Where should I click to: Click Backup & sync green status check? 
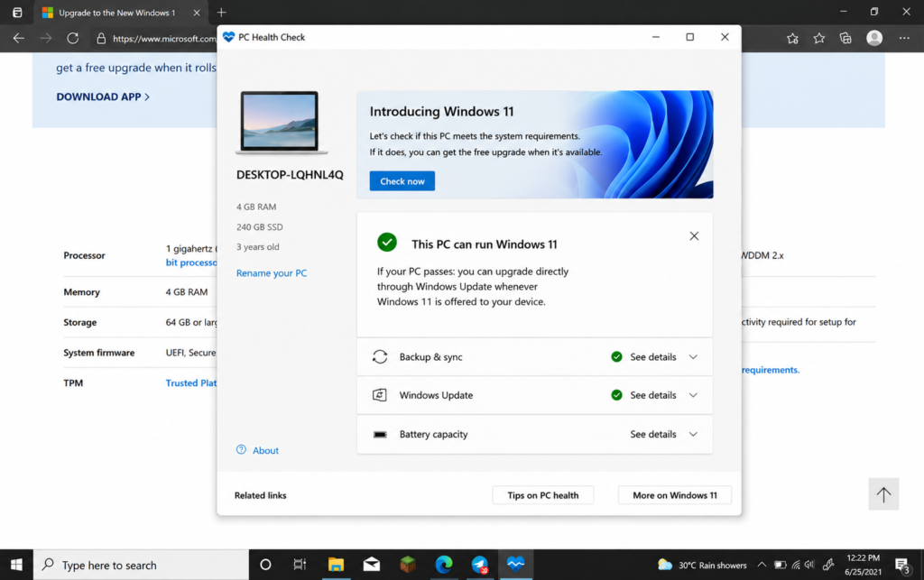tap(616, 357)
